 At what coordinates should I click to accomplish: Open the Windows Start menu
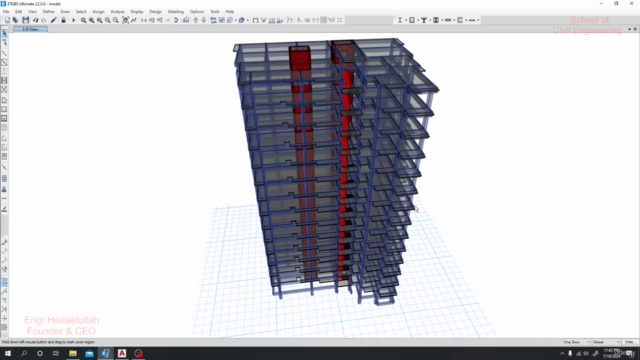pyautogui.click(x=8, y=353)
